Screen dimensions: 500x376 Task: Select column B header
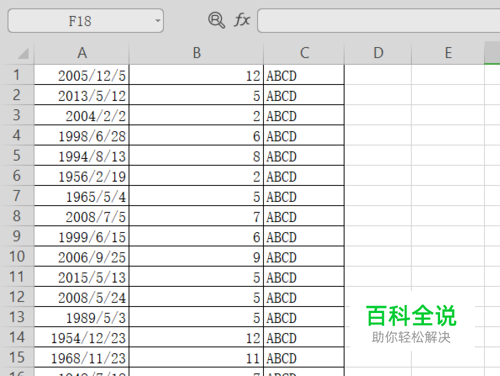(x=196, y=53)
